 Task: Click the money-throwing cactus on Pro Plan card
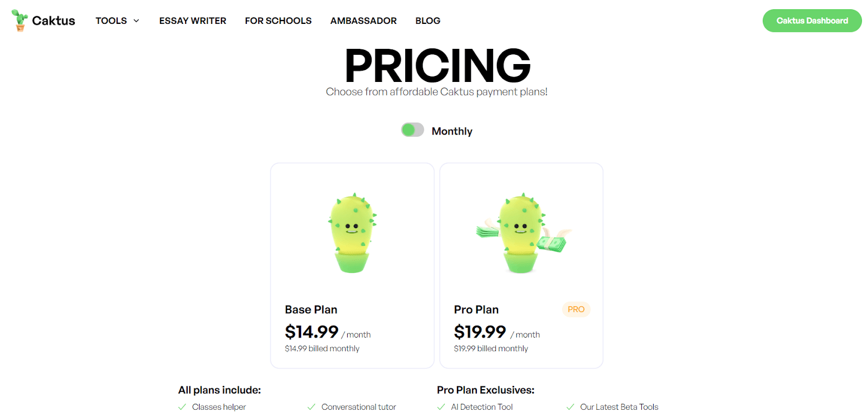[x=520, y=232]
